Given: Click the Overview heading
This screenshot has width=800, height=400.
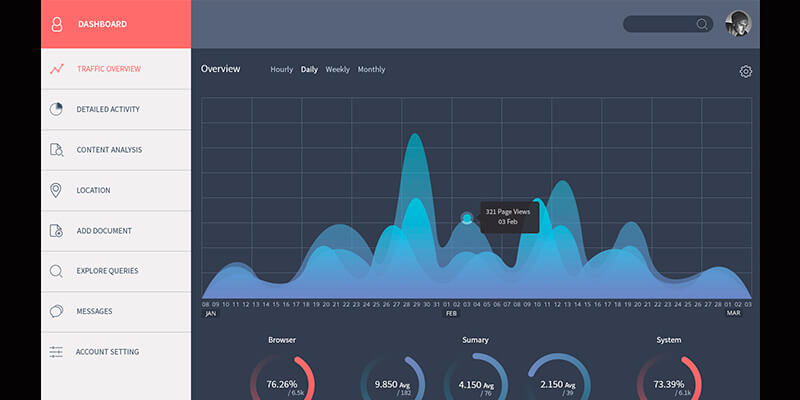Looking at the screenshot, I should point(220,69).
